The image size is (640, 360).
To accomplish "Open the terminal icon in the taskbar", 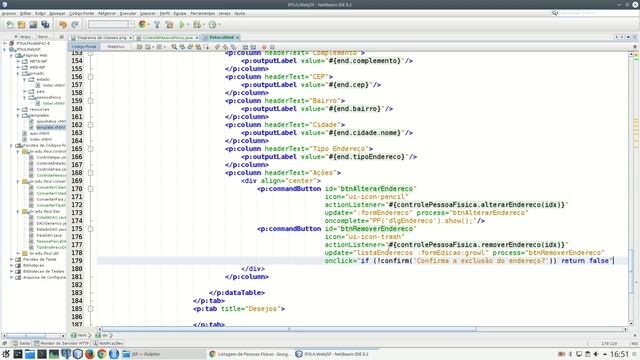I will 18,354.
